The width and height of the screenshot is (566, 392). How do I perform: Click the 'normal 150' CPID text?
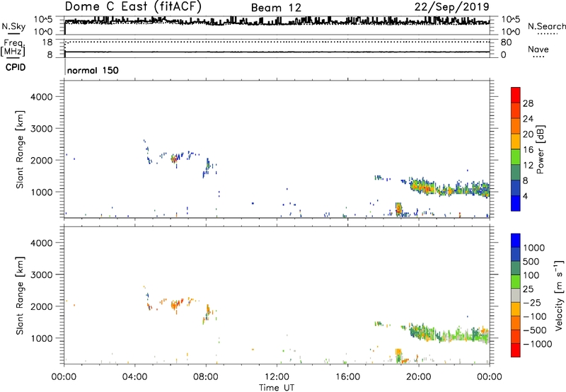coord(93,70)
